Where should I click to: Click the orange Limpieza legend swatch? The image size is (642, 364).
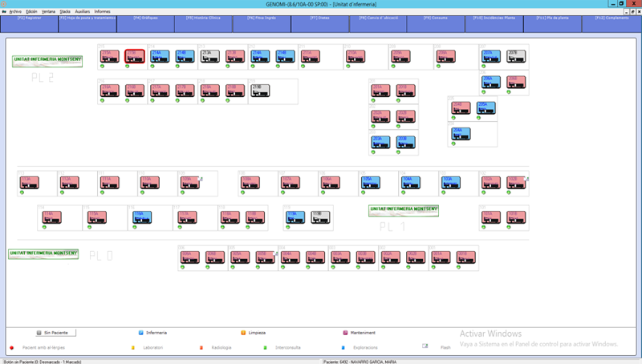pyautogui.click(x=243, y=332)
